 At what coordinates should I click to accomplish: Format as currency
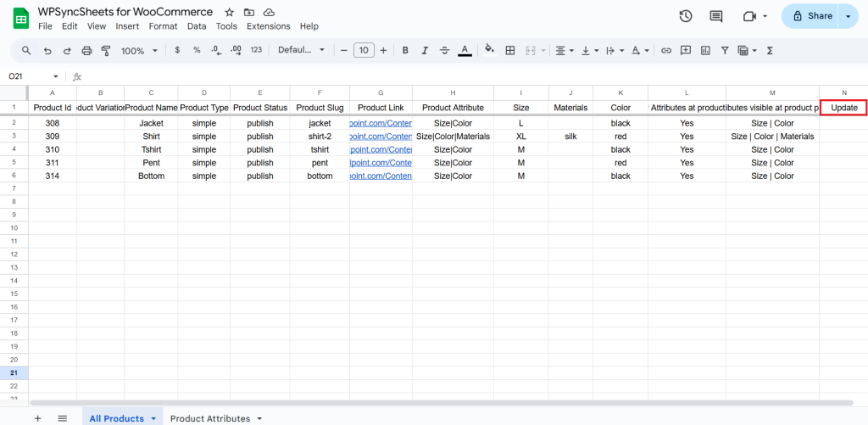pos(177,50)
